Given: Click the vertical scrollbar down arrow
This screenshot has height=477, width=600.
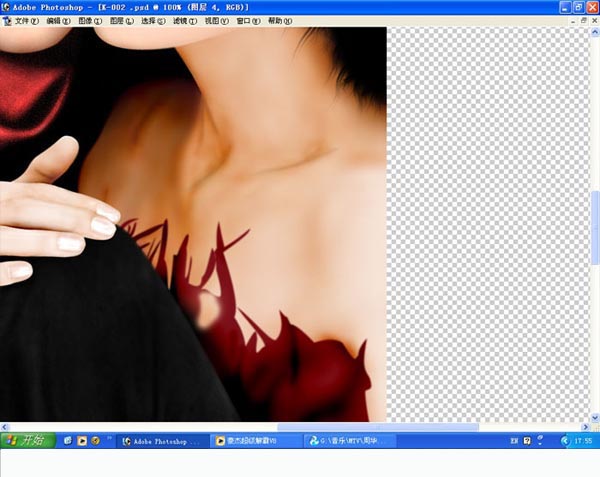Looking at the screenshot, I should tap(595, 417).
